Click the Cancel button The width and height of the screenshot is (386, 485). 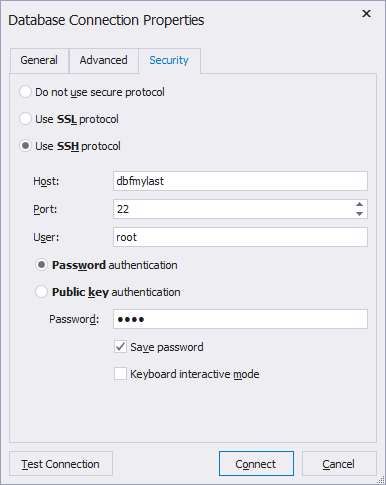click(339, 464)
